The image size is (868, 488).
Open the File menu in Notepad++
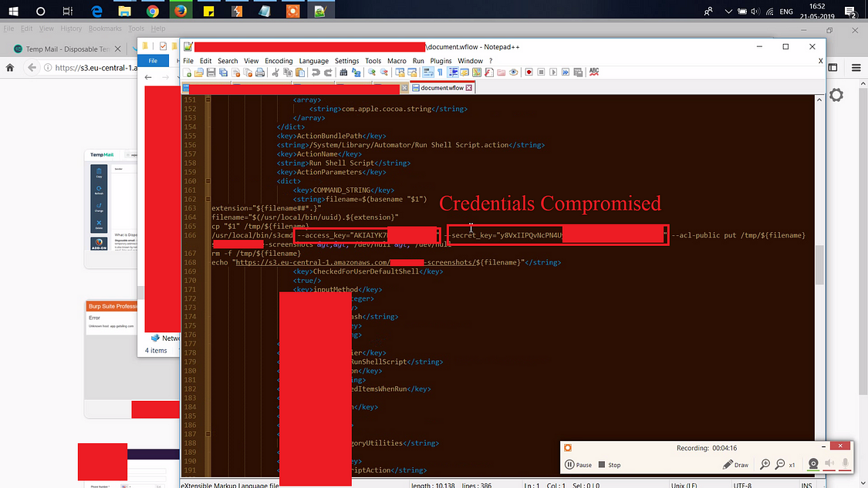tap(188, 61)
